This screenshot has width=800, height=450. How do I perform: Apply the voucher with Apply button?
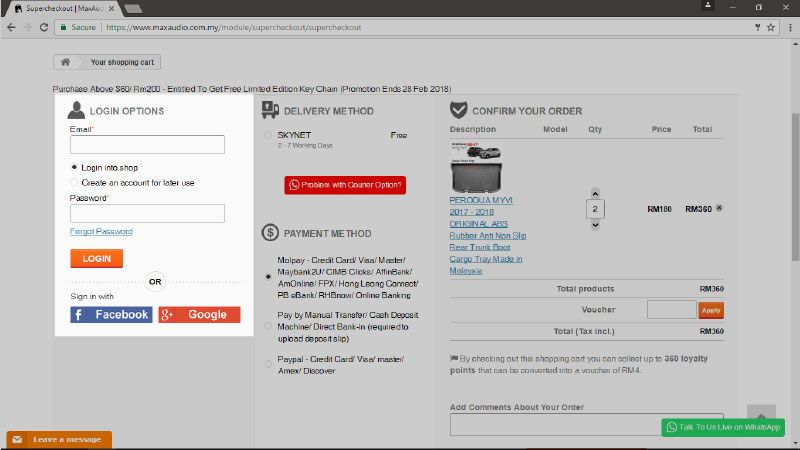click(711, 310)
